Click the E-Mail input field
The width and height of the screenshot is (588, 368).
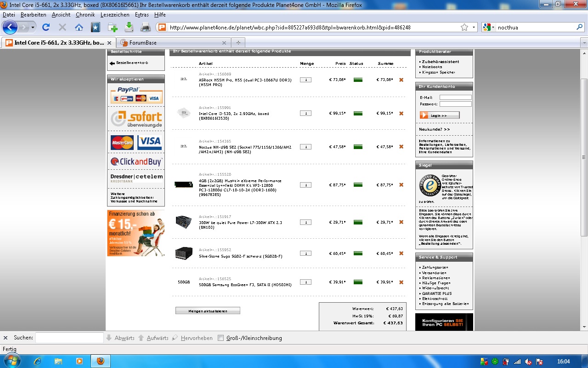pyautogui.click(x=456, y=97)
